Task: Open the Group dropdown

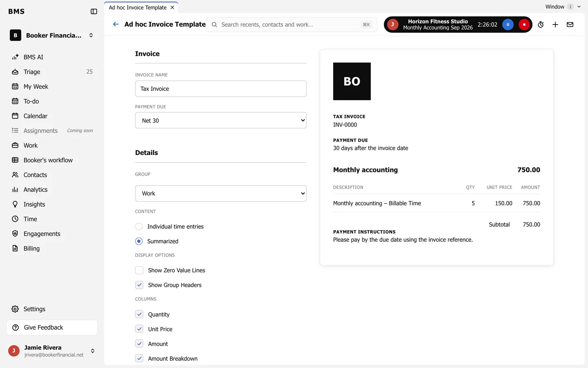Action: pyautogui.click(x=221, y=193)
